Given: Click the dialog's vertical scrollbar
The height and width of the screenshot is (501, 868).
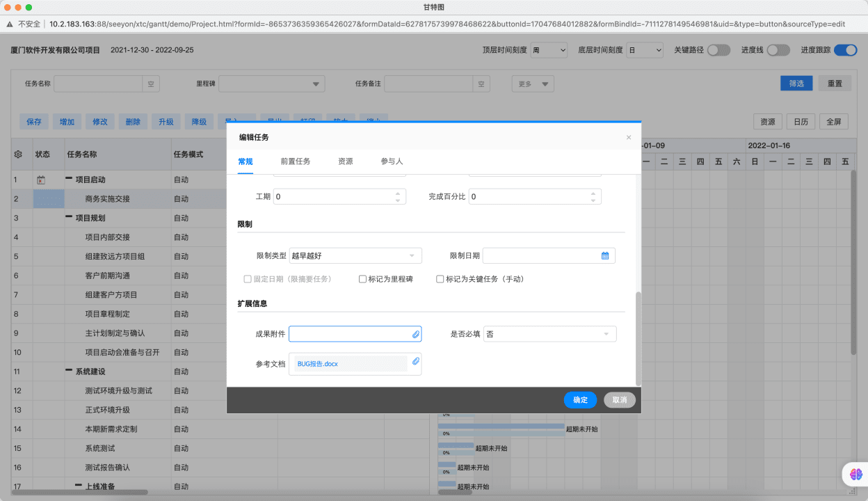Looking at the screenshot, I should 638,338.
